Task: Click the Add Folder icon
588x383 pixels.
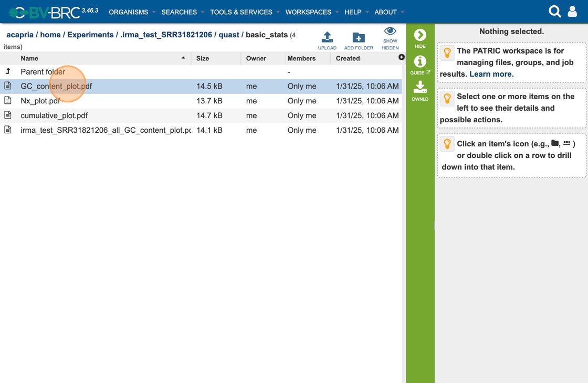Action: (359, 37)
